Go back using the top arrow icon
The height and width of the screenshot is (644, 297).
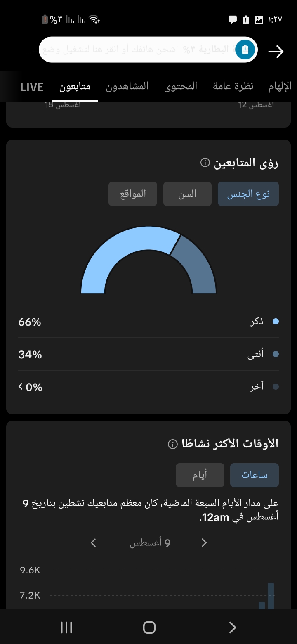276,51
